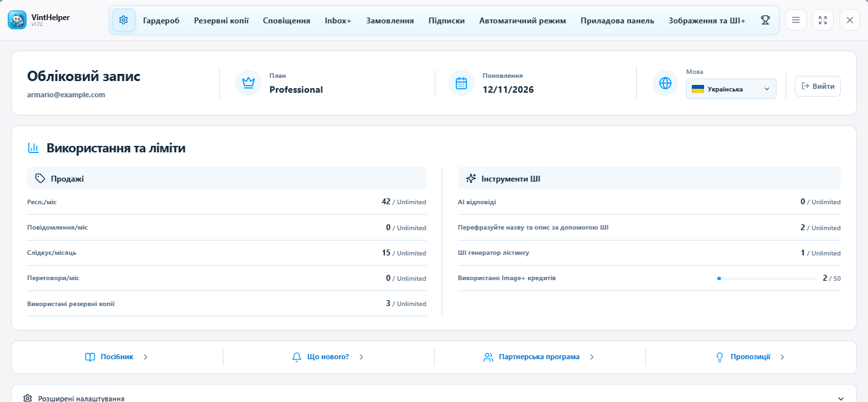The image size is (868, 402).
Task: Click the people icon beside Партнерська програма
Action: [x=488, y=357]
